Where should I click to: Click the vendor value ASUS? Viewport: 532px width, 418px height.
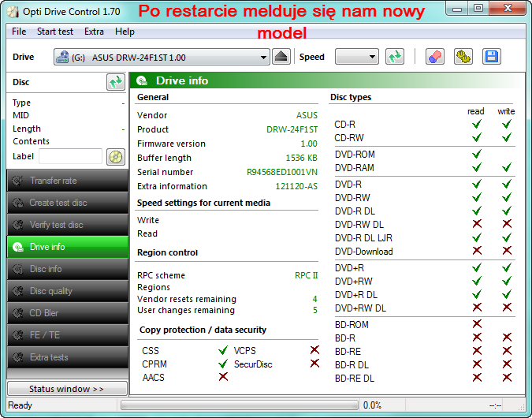point(307,115)
